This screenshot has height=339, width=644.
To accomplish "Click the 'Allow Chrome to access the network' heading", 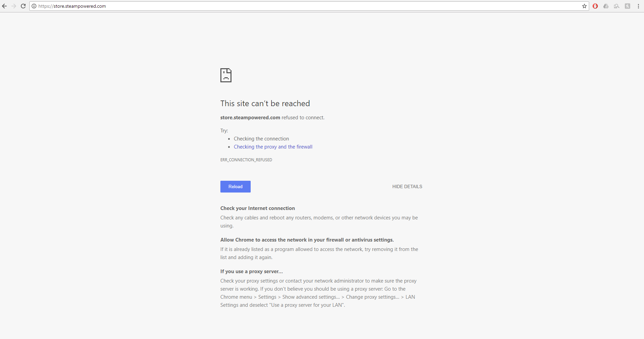I will tap(307, 240).
